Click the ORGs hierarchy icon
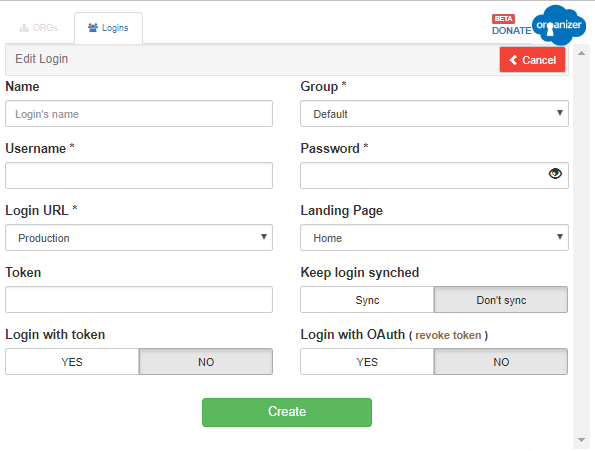 point(24,28)
